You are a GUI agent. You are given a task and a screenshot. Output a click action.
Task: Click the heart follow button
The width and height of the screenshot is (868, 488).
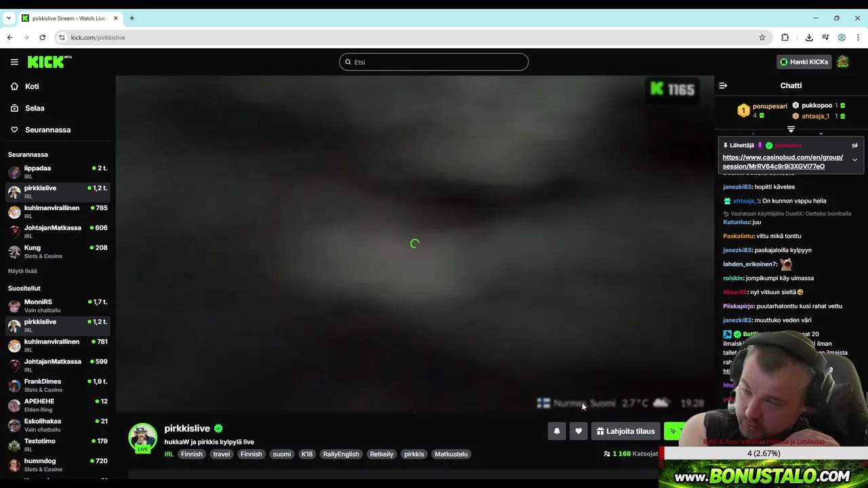click(x=578, y=431)
